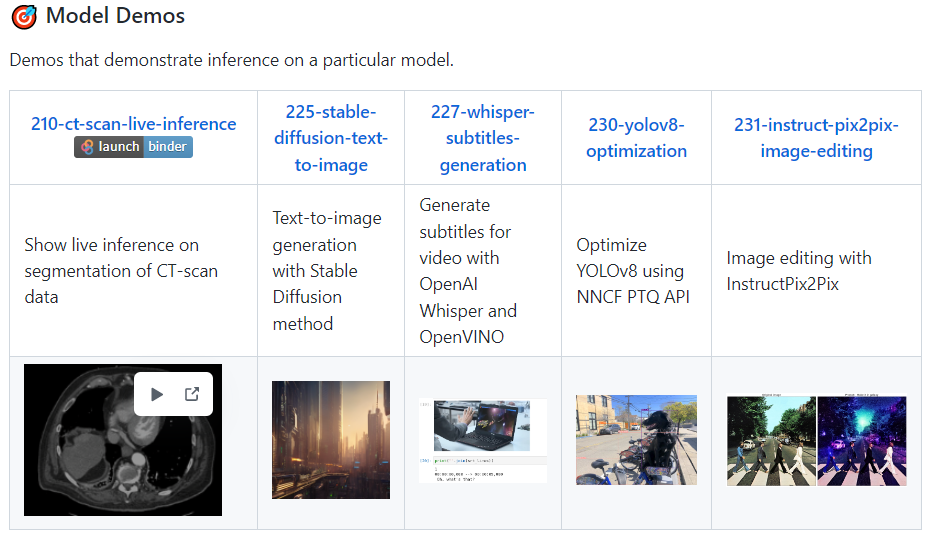This screenshot has width=935, height=535.
Task: Open the 210-ct-scan-live-inference notebook link
Action: 133,124
